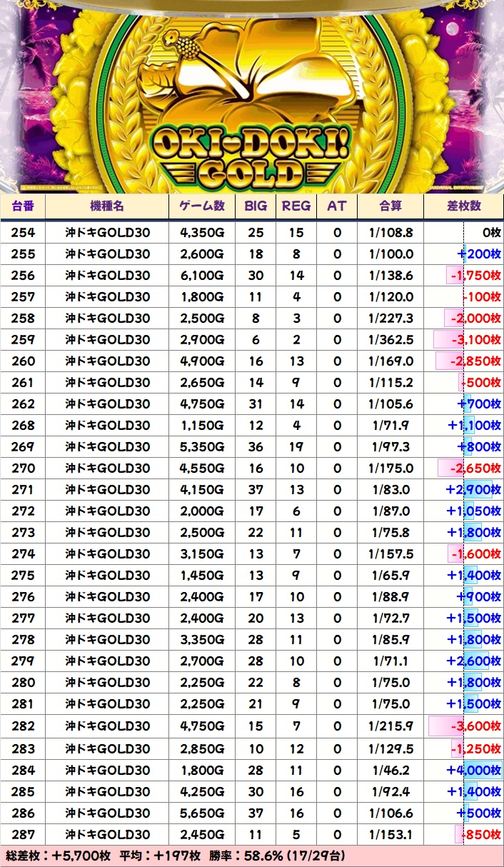Select the 台番 column header

click(x=23, y=206)
